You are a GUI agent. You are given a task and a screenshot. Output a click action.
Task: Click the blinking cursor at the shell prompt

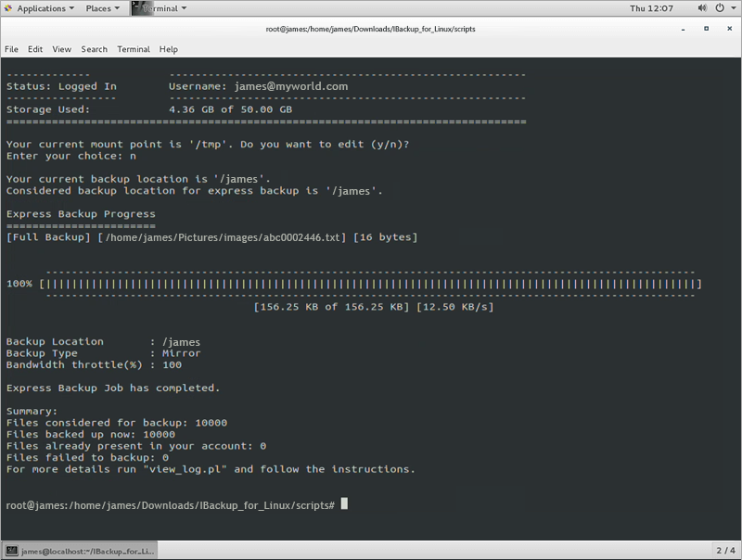click(x=342, y=503)
